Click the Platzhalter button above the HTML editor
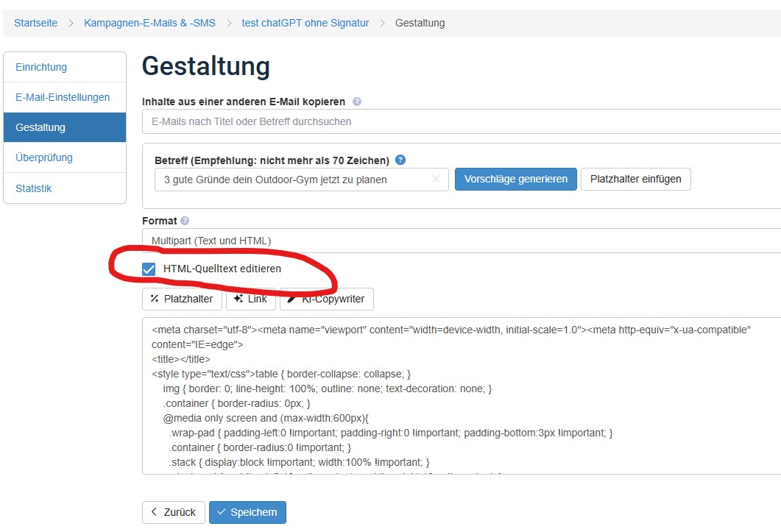 pyautogui.click(x=182, y=299)
